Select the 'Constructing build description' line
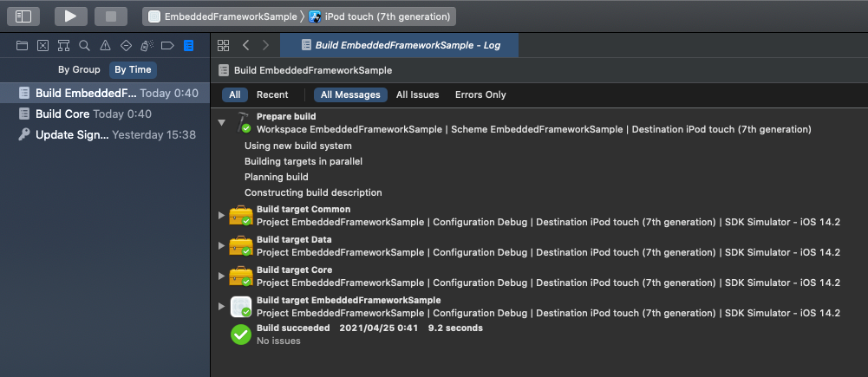The image size is (868, 377). point(313,192)
